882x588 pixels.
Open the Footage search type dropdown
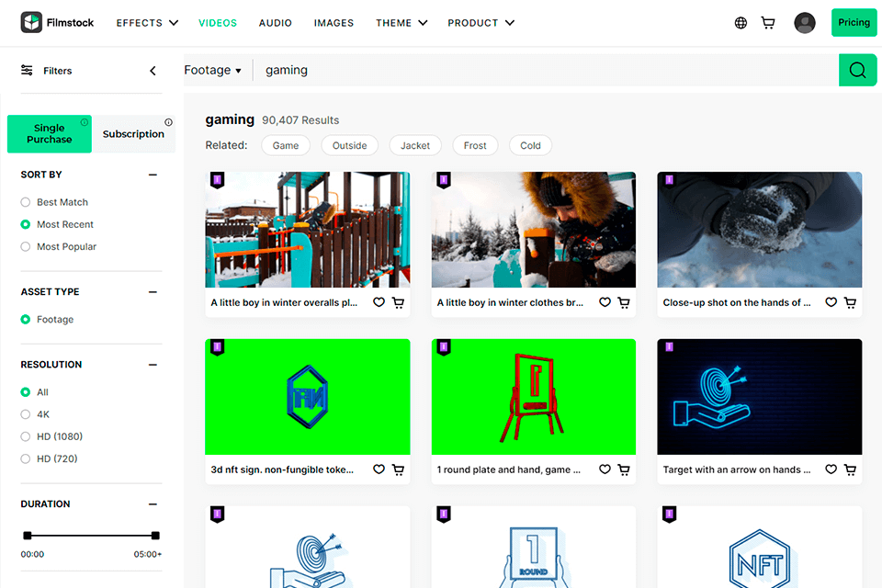[212, 71]
